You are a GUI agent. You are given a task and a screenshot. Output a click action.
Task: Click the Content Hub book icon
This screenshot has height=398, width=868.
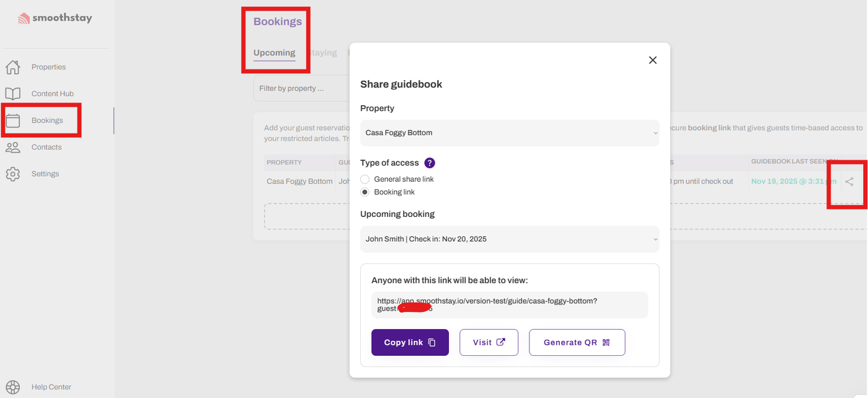(x=13, y=94)
